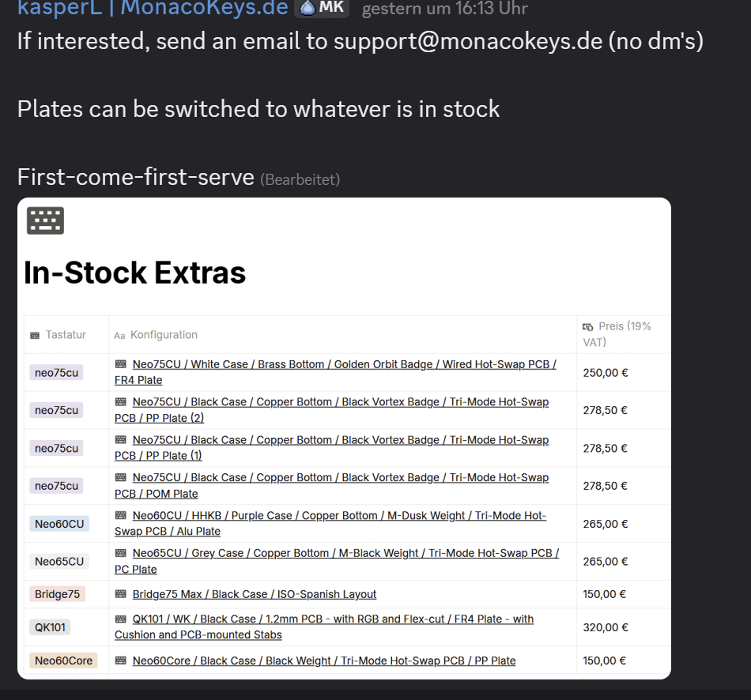The image size is (751, 700).
Task: Open the Neo75CU White Case Brass Bottom link
Action: point(335,372)
